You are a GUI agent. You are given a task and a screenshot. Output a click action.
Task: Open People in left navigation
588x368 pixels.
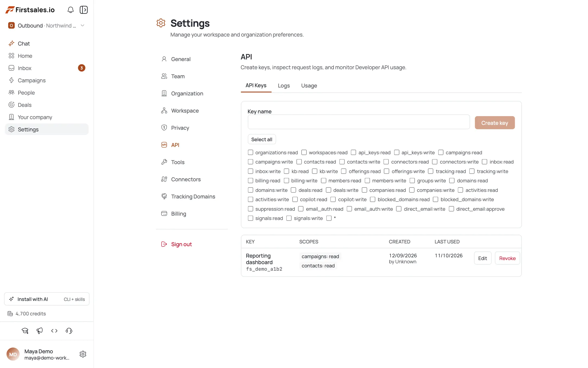pos(47,93)
